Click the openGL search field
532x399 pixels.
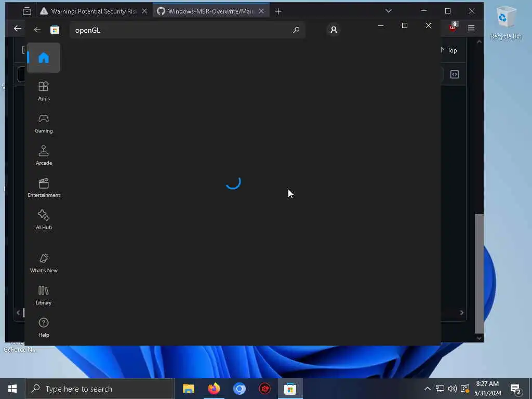point(187,30)
